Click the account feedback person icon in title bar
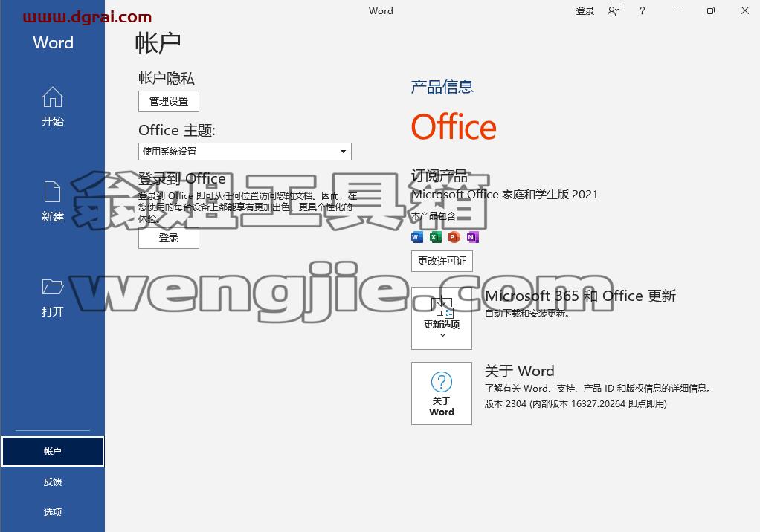This screenshot has width=760, height=532. tap(614, 10)
